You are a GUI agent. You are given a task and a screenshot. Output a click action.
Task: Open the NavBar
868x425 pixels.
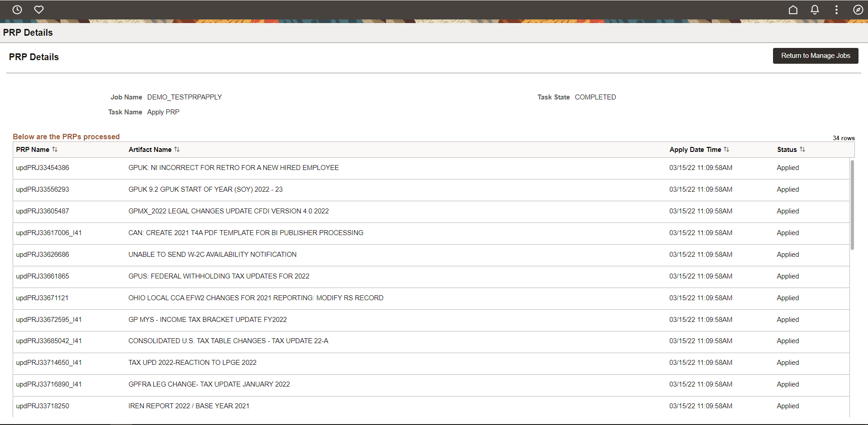tap(858, 9)
